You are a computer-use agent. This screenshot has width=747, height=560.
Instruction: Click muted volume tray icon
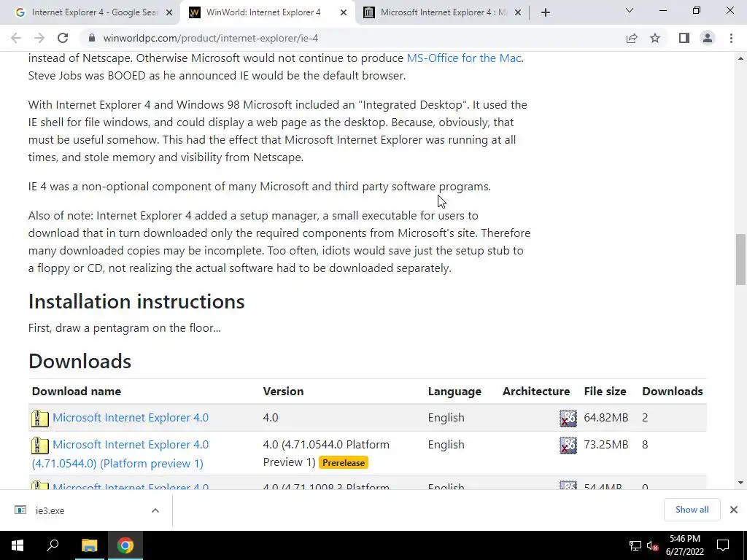652,545
